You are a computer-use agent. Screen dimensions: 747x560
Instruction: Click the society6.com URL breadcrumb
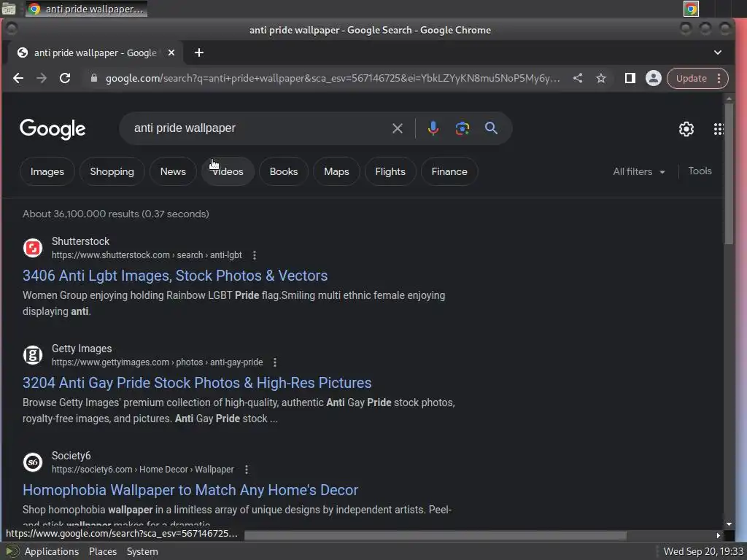pos(143,470)
